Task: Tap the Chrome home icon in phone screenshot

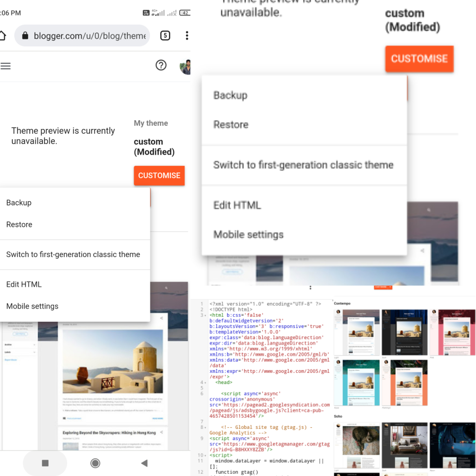Action: (x=2, y=35)
